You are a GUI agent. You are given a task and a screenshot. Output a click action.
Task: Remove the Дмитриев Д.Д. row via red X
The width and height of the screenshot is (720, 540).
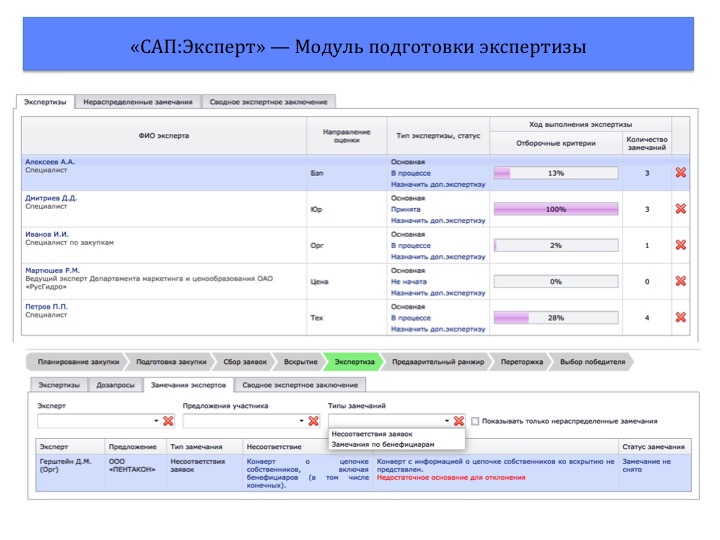[681, 209]
